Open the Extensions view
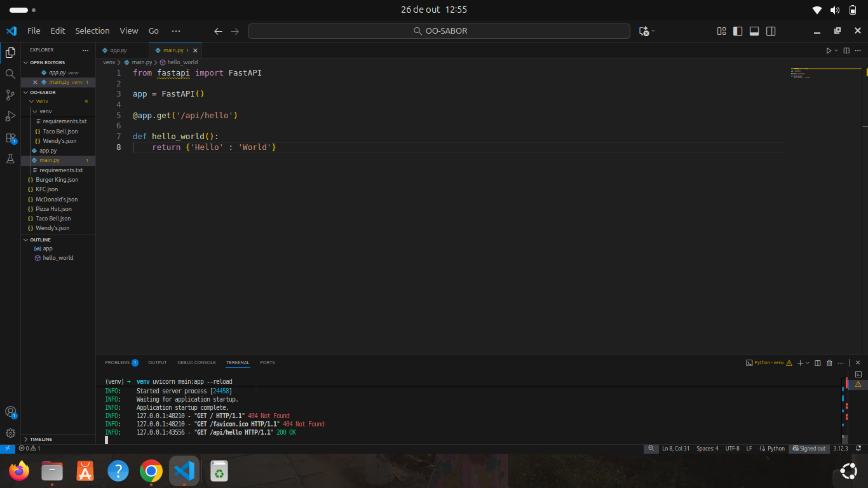Viewport: 868px width, 488px height. pos(10,138)
